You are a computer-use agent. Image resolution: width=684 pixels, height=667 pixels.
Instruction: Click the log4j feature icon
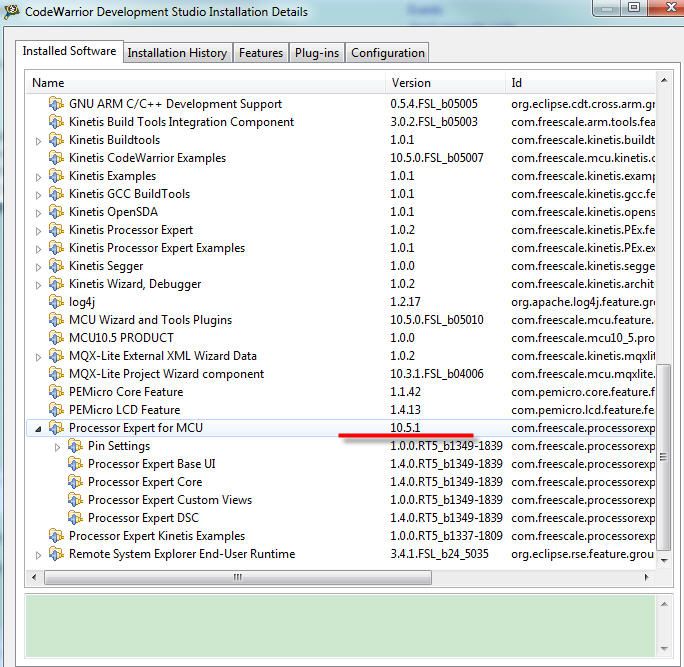click(56, 302)
